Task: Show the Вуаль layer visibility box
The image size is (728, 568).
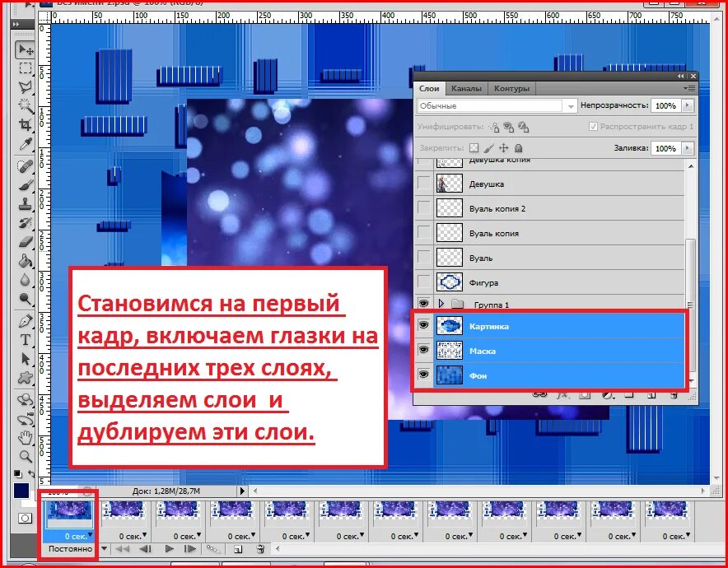Action: [424, 257]
